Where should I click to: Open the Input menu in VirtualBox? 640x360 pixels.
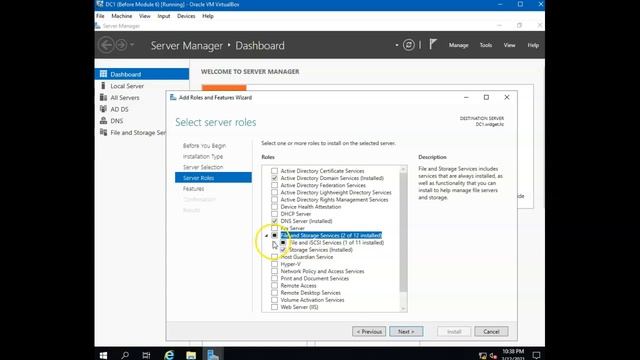click(164, 16)
